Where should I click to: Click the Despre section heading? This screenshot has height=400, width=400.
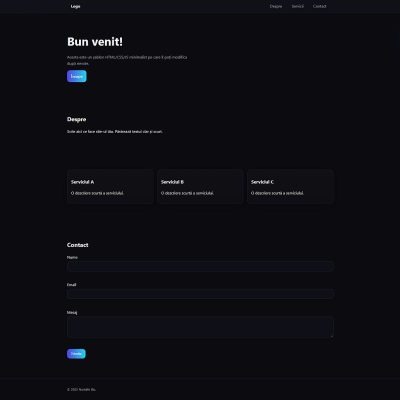(76, 119)
